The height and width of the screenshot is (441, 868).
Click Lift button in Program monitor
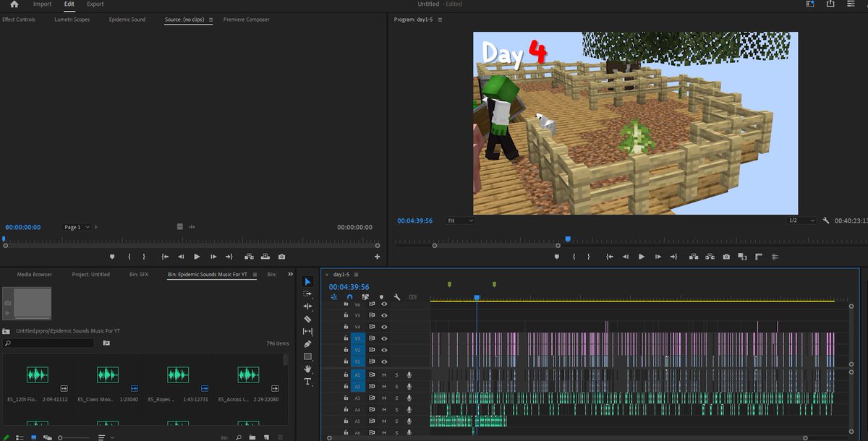click(694, 257)
